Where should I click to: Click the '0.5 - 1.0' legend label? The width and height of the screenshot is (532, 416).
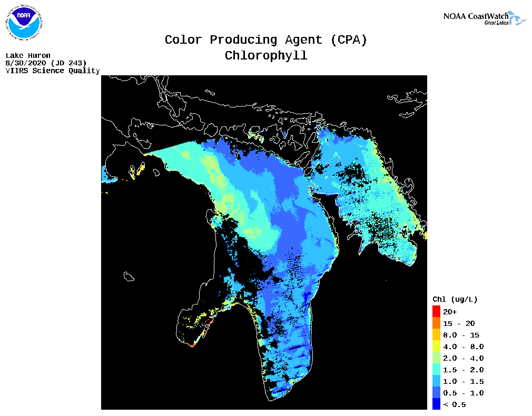[x=464, y=393]
